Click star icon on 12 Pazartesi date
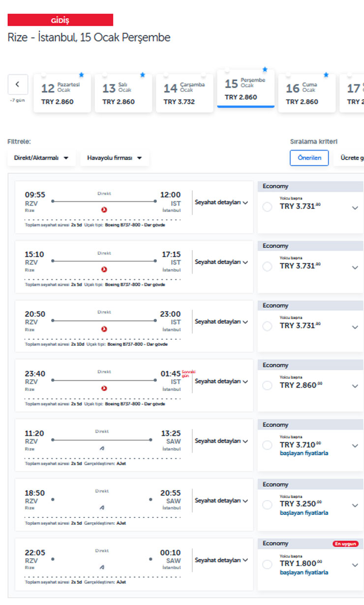Viewport: 364px width, 605px height. point(81,75)
